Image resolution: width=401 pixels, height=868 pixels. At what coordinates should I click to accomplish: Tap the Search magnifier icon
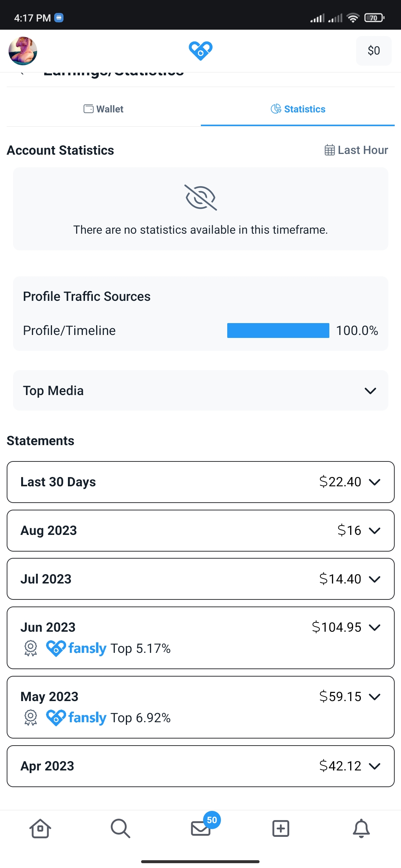120,828
